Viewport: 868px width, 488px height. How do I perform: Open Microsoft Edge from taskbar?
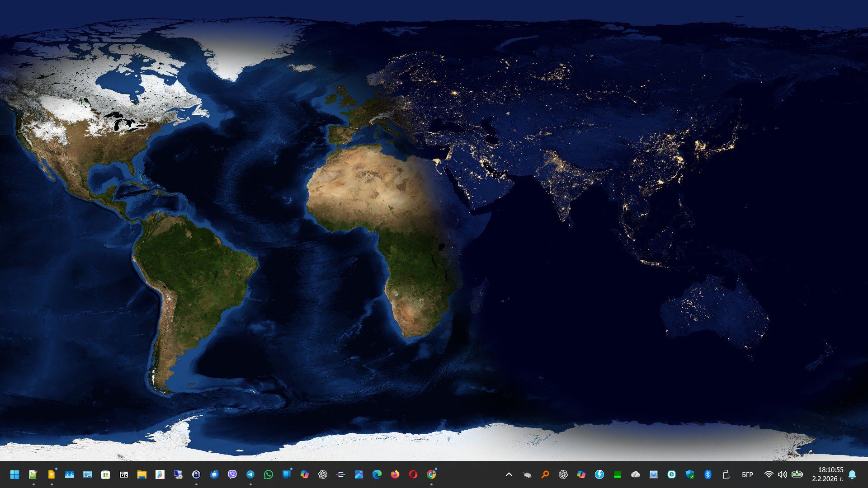pos(377,474)
